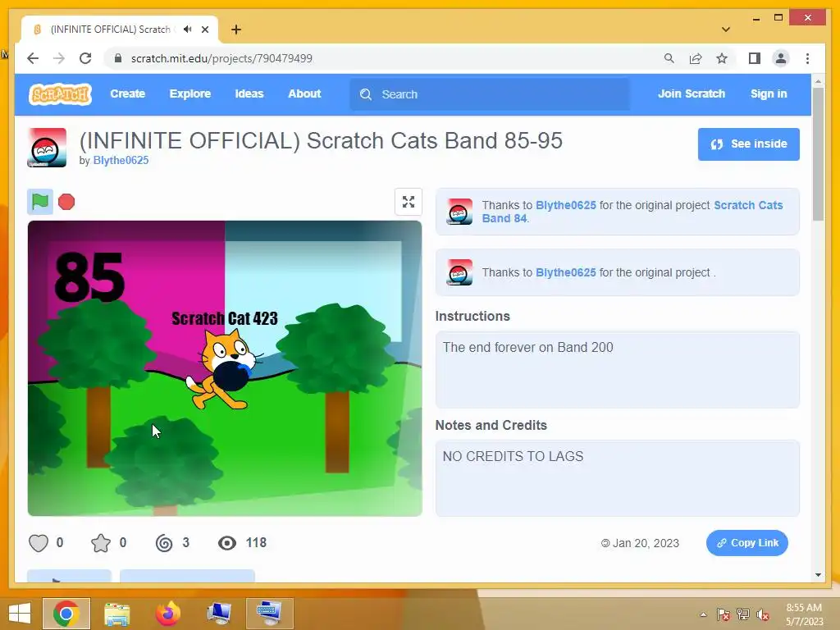Open the About menu item
Viewport: 840px width, 630px height.
(x=304, y=94)
